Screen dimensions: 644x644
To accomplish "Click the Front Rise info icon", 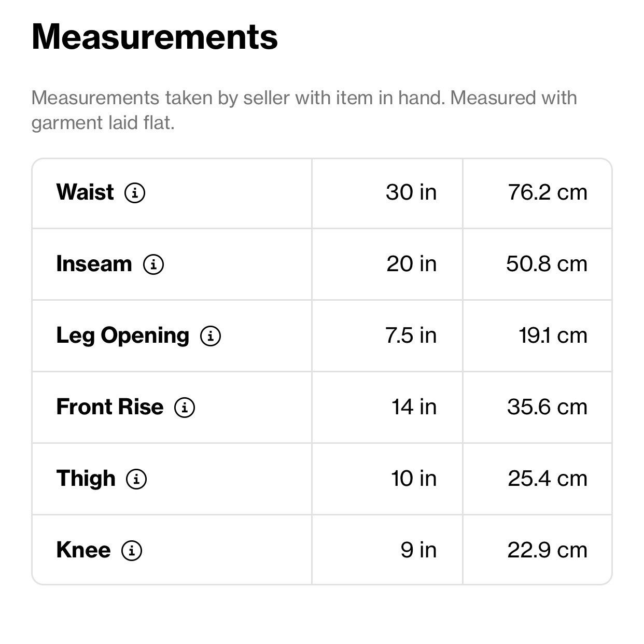I will (x=185, y=408).
